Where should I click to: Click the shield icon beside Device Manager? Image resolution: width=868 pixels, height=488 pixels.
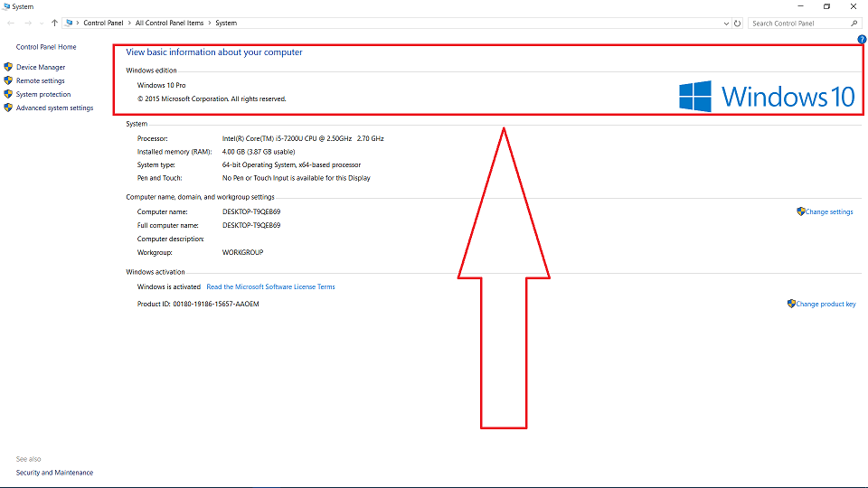coord(8,67)
